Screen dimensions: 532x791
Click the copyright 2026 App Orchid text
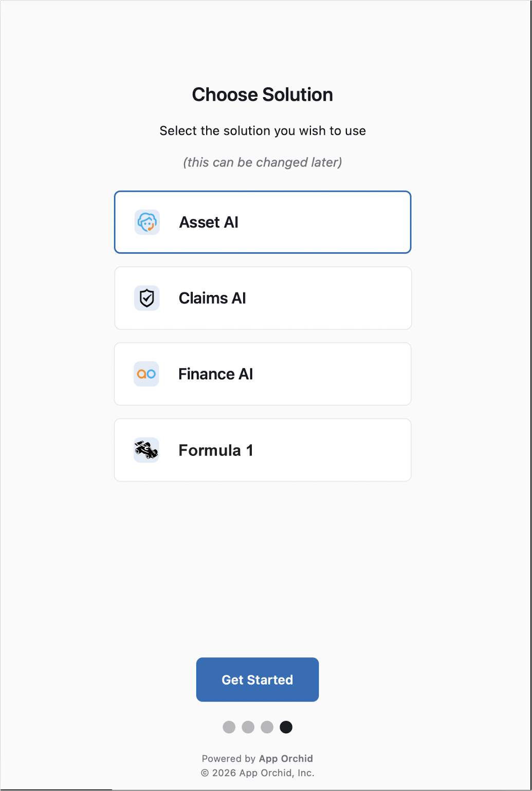point(258,773)
